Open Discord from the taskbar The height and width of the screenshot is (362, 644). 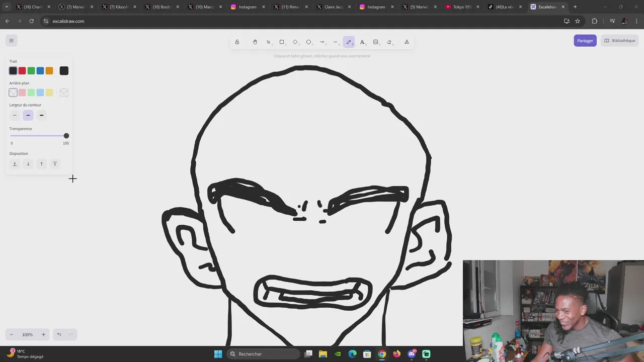(x=412, y=354)
